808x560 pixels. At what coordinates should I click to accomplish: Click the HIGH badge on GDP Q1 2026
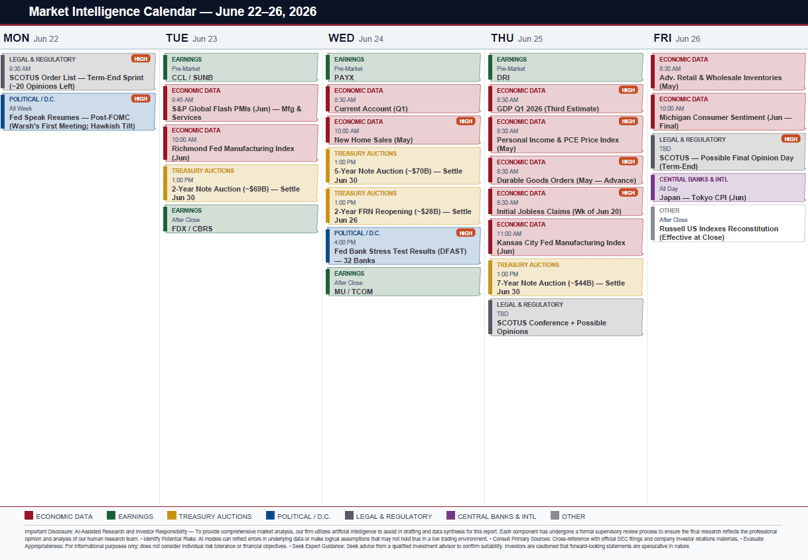click(x=628, y=90)
